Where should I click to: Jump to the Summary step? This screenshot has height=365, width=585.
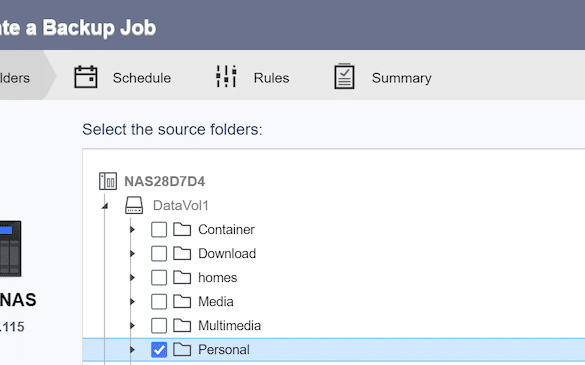click(x=383, y=77)
